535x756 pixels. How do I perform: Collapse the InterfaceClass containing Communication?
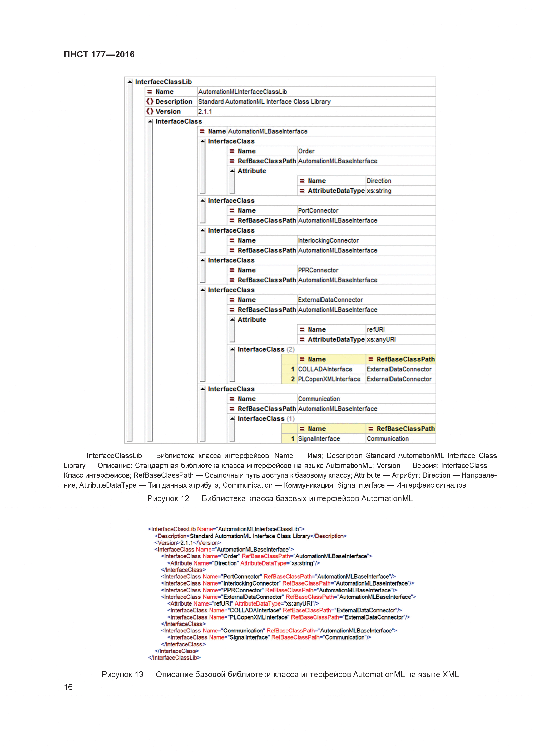pos(203,389)
